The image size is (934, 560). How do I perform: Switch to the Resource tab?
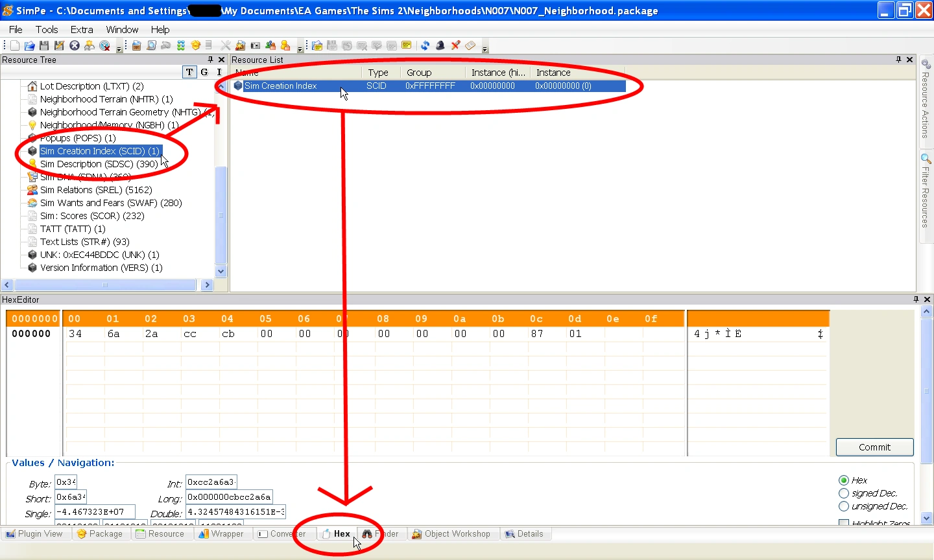point(160,534)
